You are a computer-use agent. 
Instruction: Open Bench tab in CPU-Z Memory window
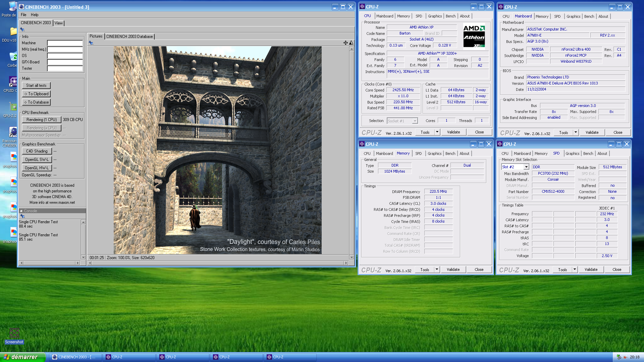coord(450,154)
